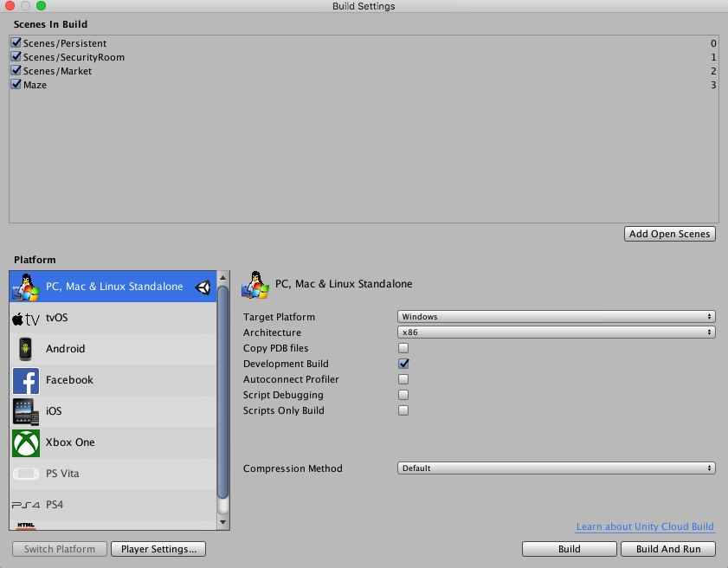728x568 pixels.
Task: Select the Xbox One logo icon
Action: (26, 443)
